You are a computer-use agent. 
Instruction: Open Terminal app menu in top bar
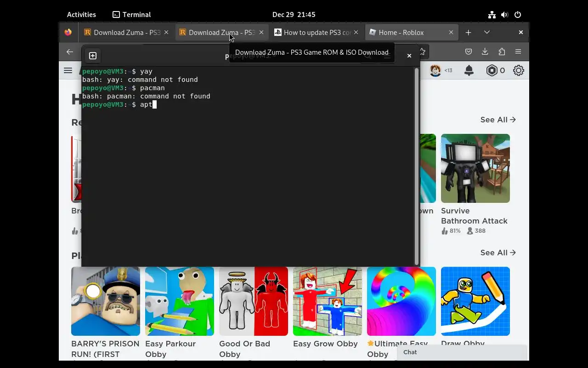click(x=132, y=15)
